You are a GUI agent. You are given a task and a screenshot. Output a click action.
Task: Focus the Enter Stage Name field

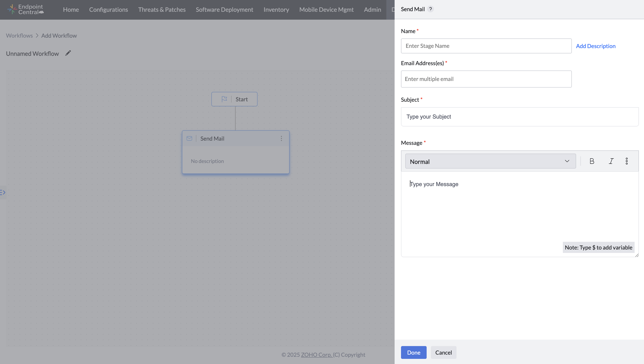[x=486, y=46]
